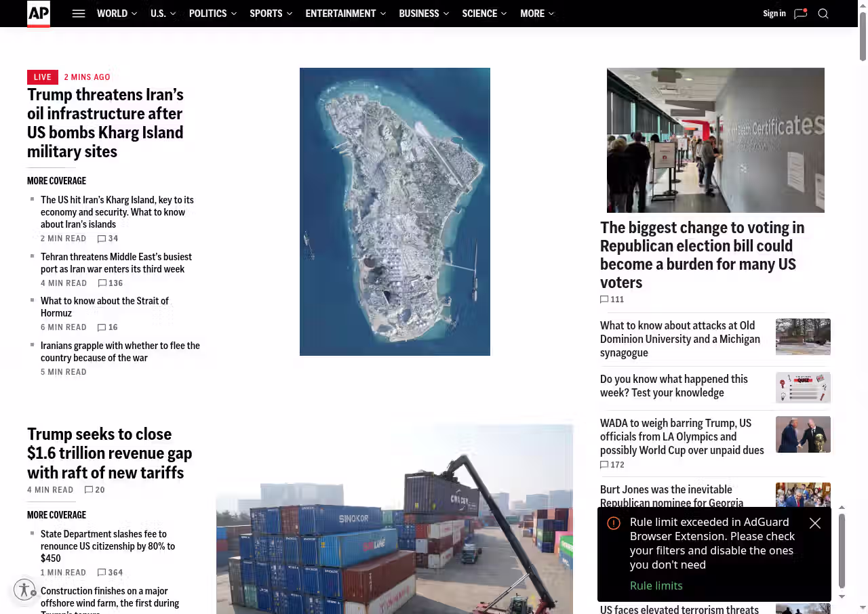Screen dimensions: 868x614
Task: Click the AP logo home icon
Action: pyautogui.click(x=39, y=14)
